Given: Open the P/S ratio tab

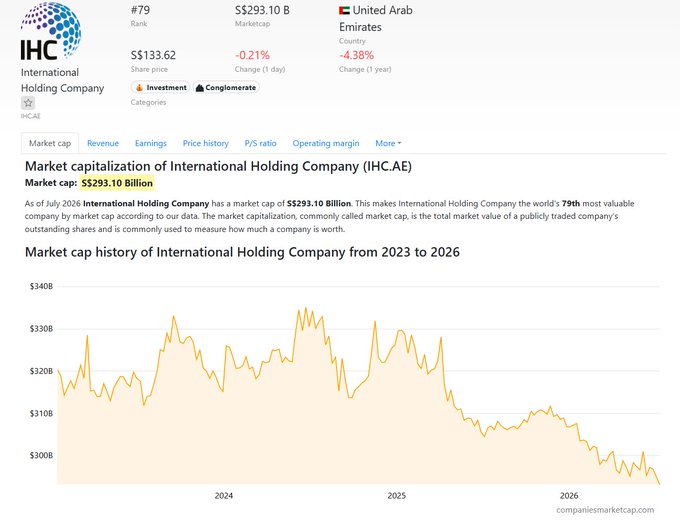Looking at the screenshot, I should pos(260,143).
